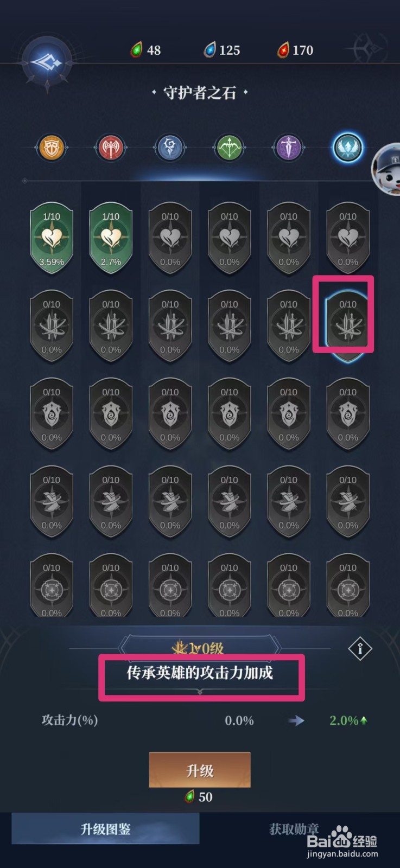Select the orange shield class icon
This screenshot has height=868, width=400.
[52, 147]
